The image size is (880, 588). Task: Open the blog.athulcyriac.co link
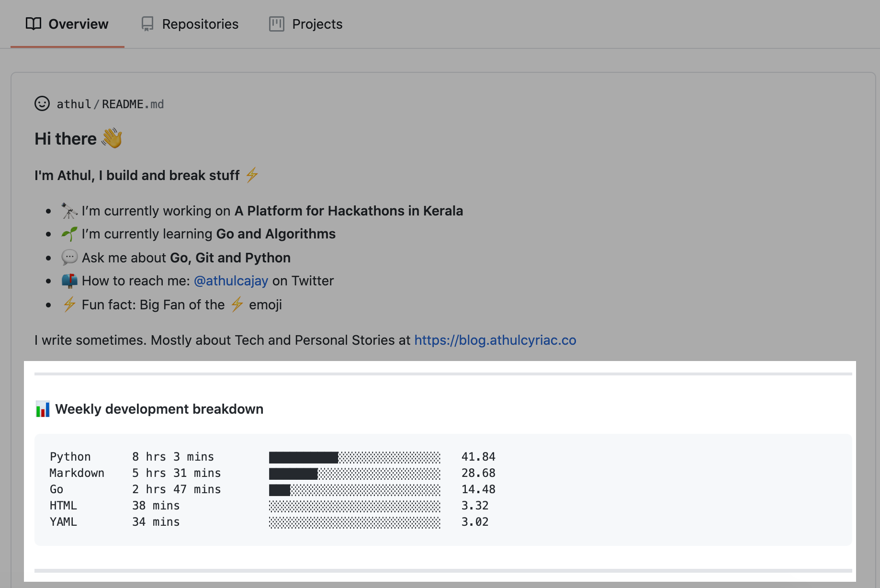[x=495, y=340]
